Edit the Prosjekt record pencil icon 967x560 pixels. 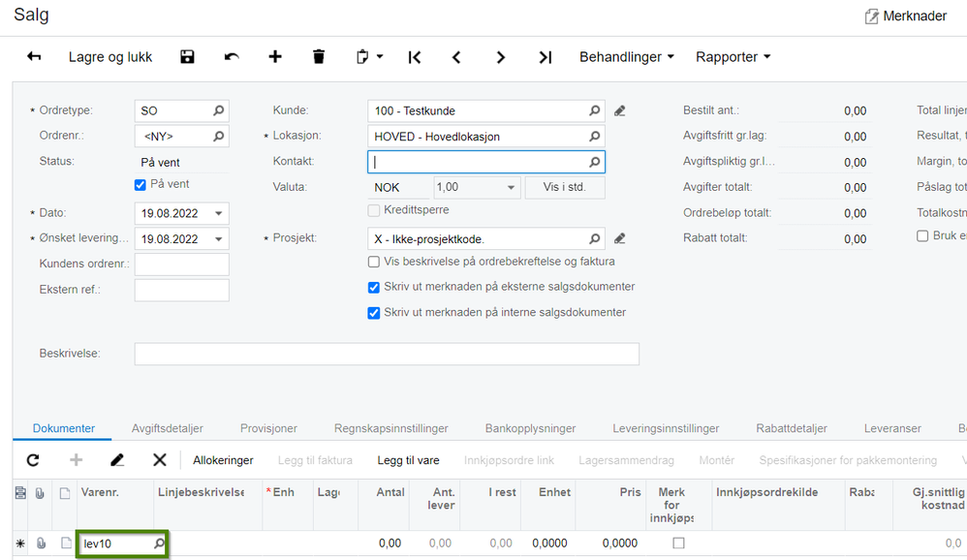click(620, 238)
